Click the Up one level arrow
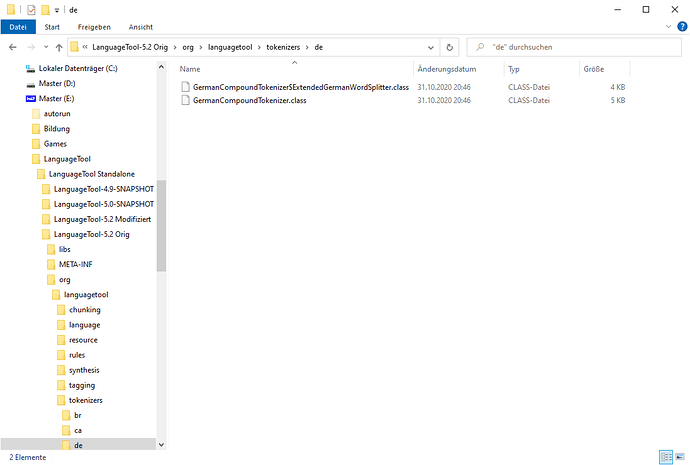The image size is (690, 465). point(59,47)
